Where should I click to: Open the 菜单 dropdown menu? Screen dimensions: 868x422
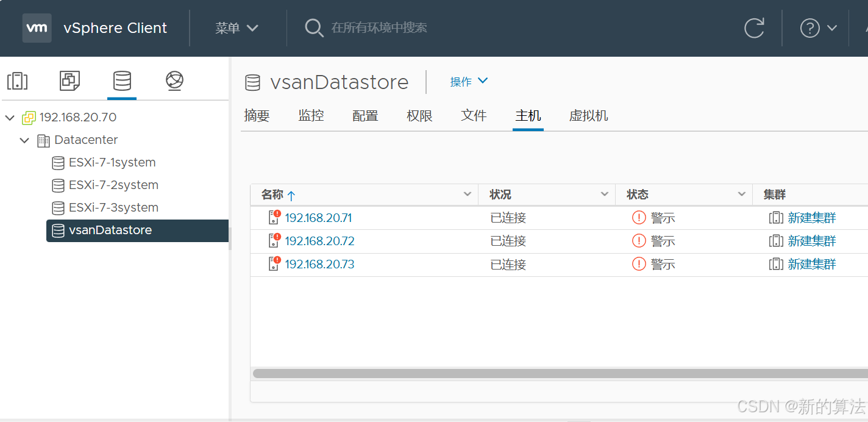(237, 28)
